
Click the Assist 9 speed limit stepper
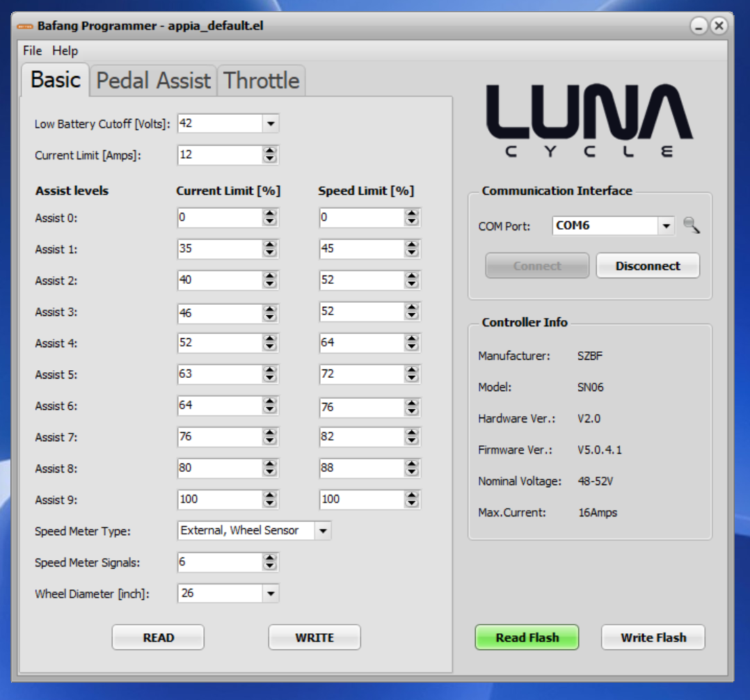tap(412, 500)
